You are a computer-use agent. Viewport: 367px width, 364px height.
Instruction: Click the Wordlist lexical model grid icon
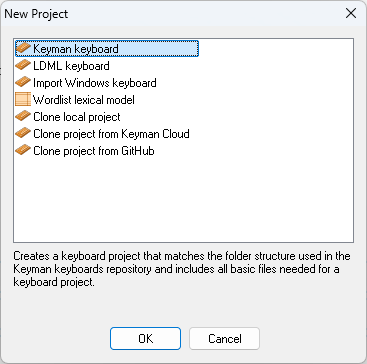click(23, 99)
